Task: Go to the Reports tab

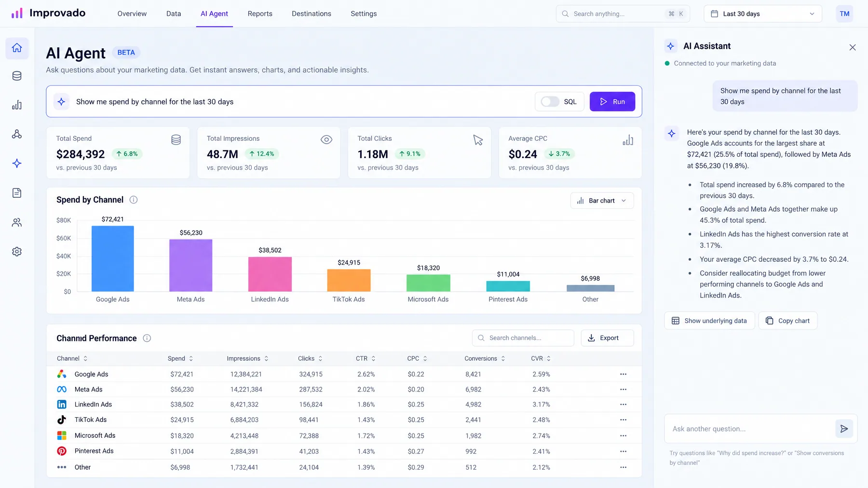Action: click(x=260, y=14)
